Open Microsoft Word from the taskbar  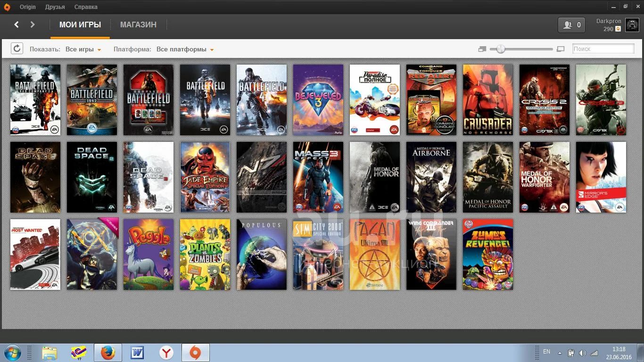click(x=137, y=353)
